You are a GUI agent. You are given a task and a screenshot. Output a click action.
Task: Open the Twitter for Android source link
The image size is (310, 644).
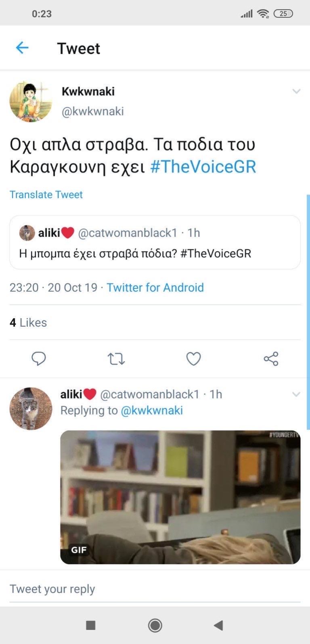[155, 288]
